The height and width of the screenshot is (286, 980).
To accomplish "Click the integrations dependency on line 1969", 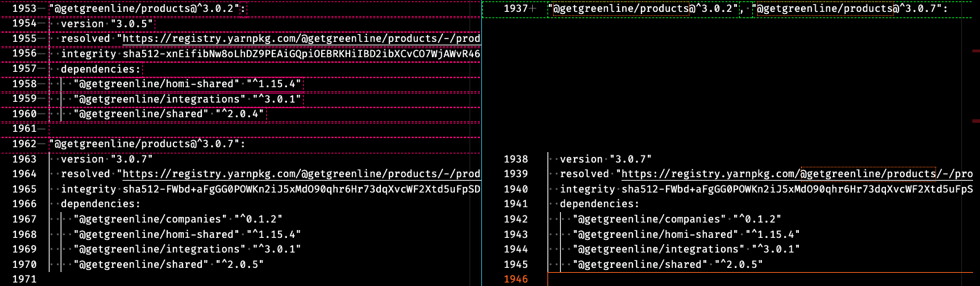I will click(188, 249).
